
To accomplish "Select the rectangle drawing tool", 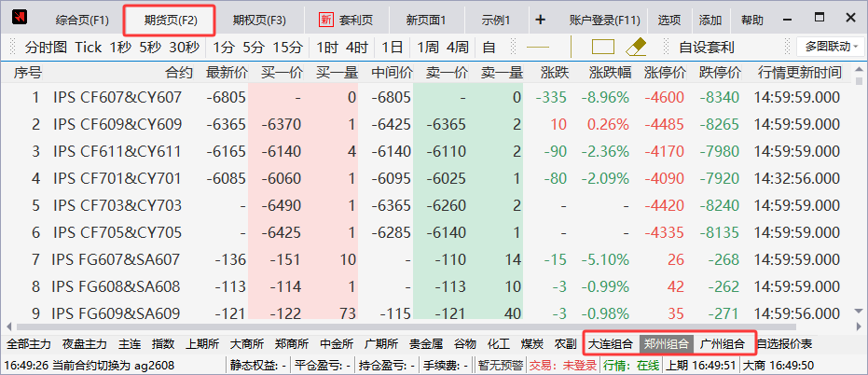I will [x=603, y=47].
